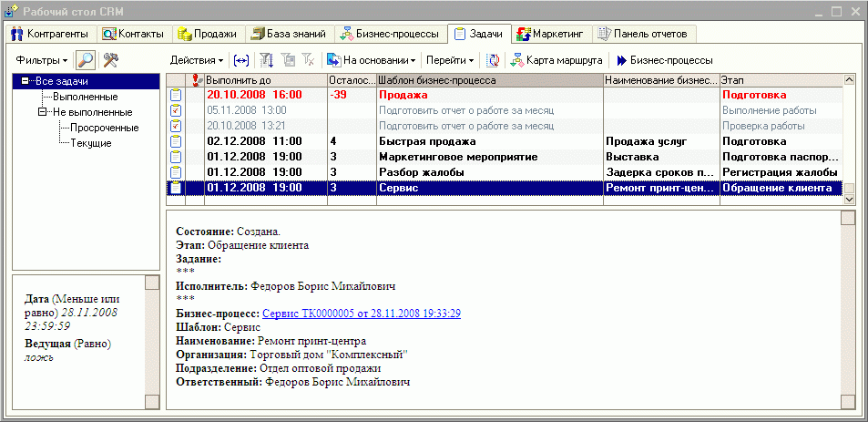Toggle the magnifier search button near Фильтры

pos(87,60)
